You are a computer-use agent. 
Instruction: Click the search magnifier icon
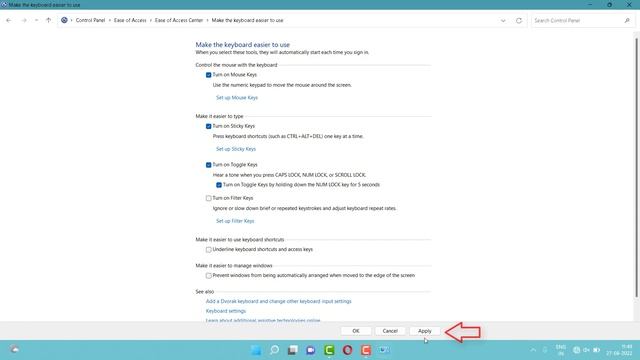point(627,20)
